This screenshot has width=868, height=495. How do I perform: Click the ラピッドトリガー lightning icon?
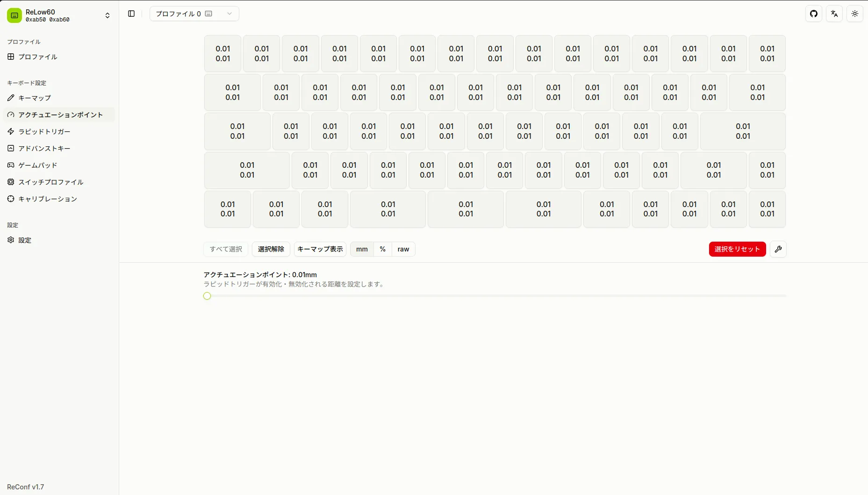[11, 131]
